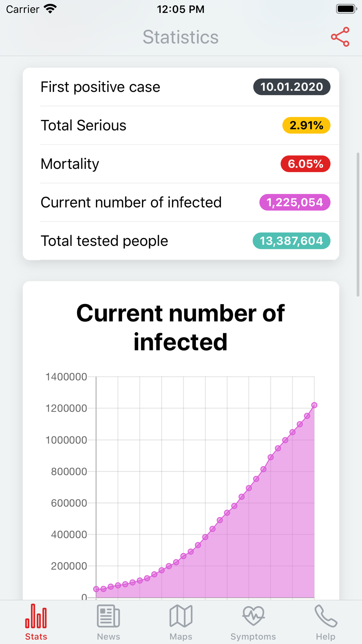Tap the 10.01.2020 date badge

pyautogui.click(x=292, y=87)
